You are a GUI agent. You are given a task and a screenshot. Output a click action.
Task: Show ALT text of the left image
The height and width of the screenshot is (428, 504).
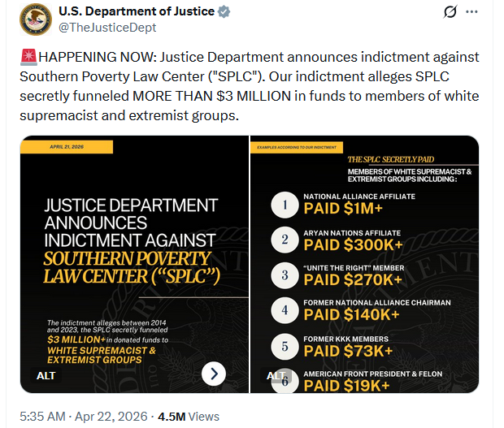click(x=46, y=376)
